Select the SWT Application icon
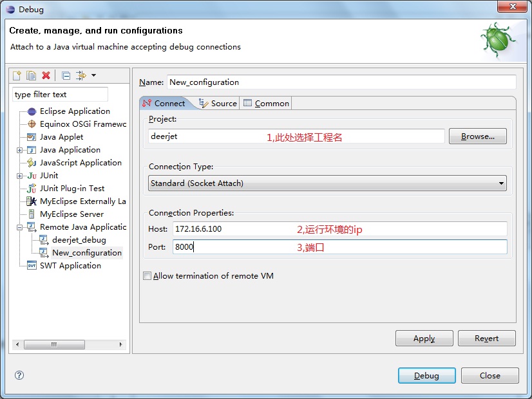 click(x=32, y=265)
